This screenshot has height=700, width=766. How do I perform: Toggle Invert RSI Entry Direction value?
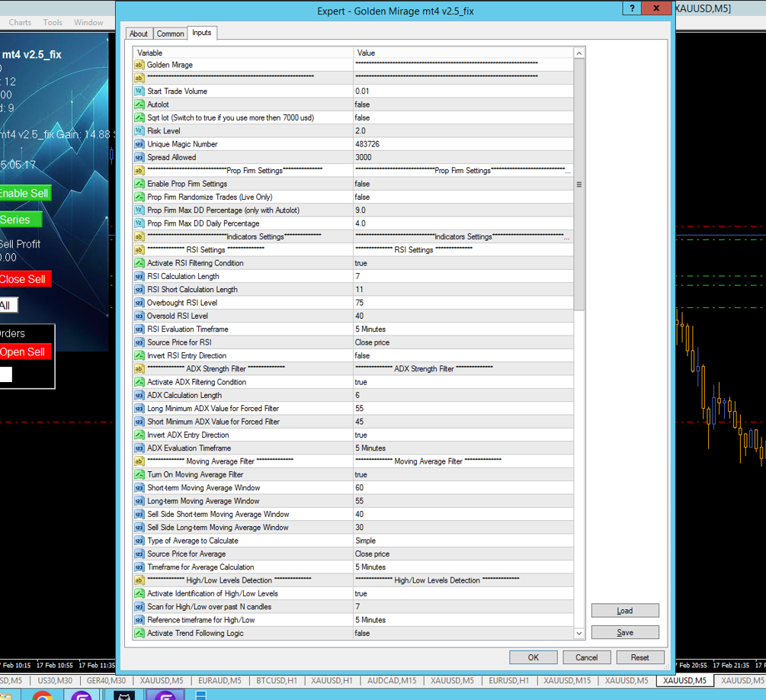(x=463, y=355)
